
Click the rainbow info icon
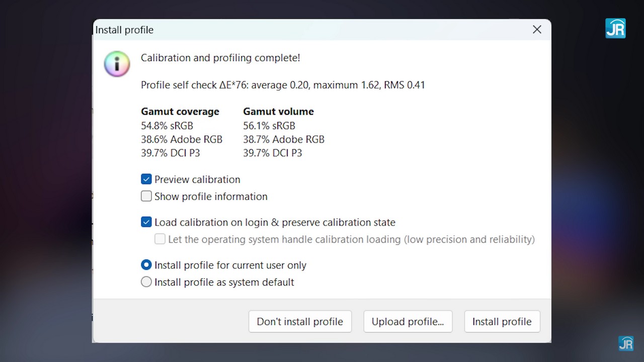117,64
